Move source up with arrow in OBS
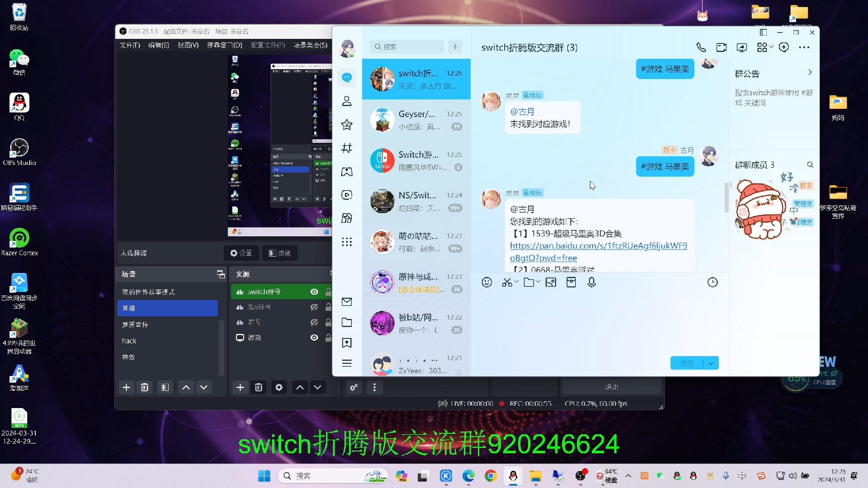 pos(300,387)
